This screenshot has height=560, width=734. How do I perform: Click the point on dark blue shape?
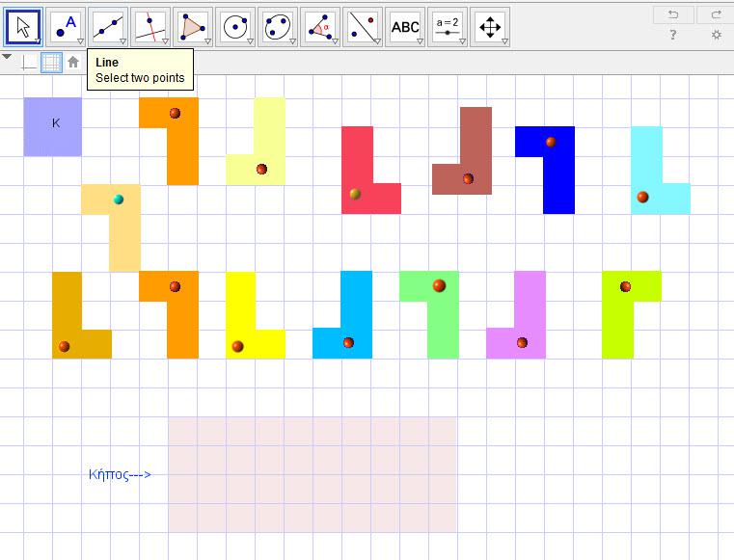coord(551,142)
